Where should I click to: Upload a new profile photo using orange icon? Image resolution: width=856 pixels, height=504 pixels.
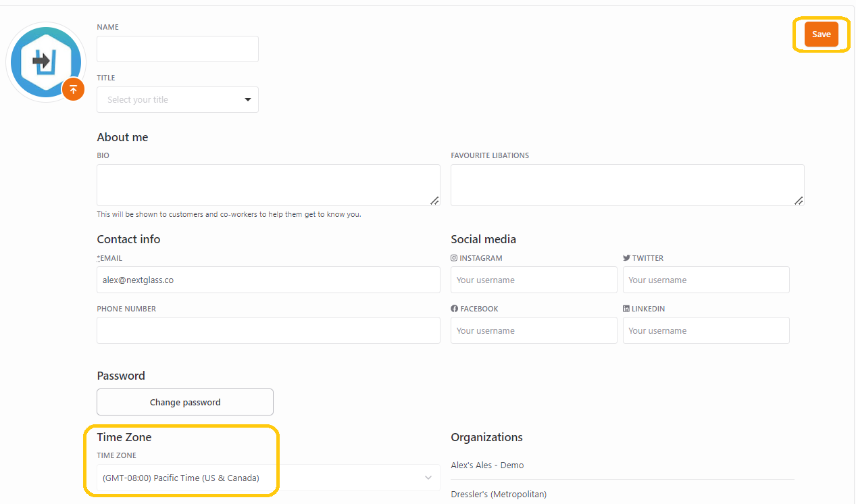(x=73, y=89)
